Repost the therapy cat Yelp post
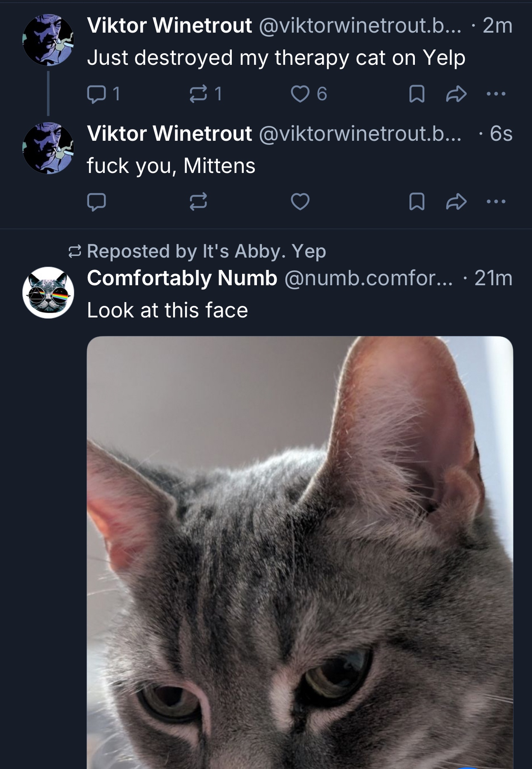The image size is (532, 769). [x=198, y=94]
